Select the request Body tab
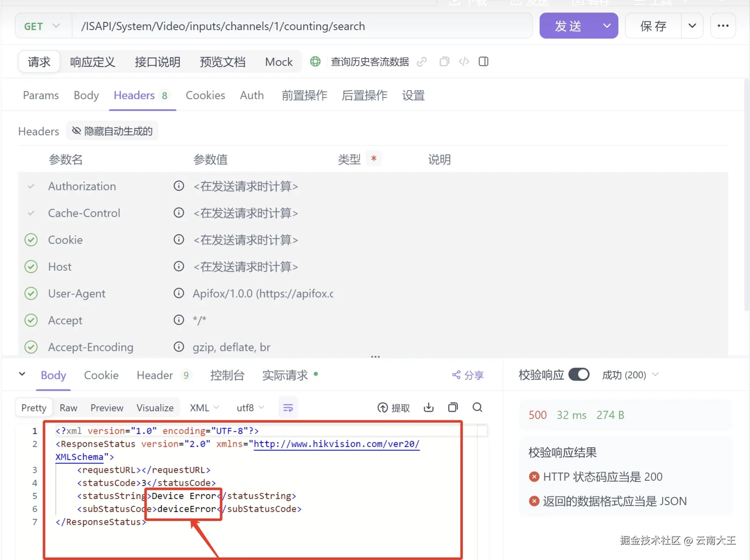 86,95
